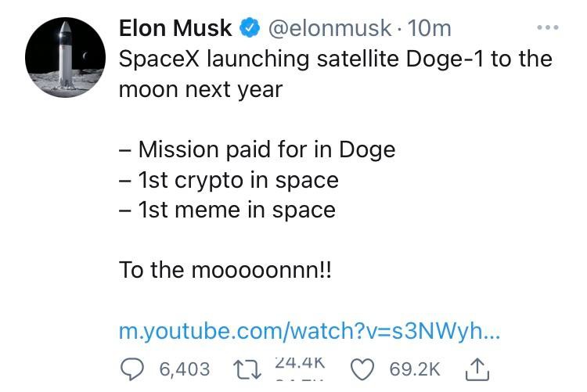The height and width of the screenshot is (392, 587).
Task: Click the 69.2K likes count
Action: click(x=414, y=369)
